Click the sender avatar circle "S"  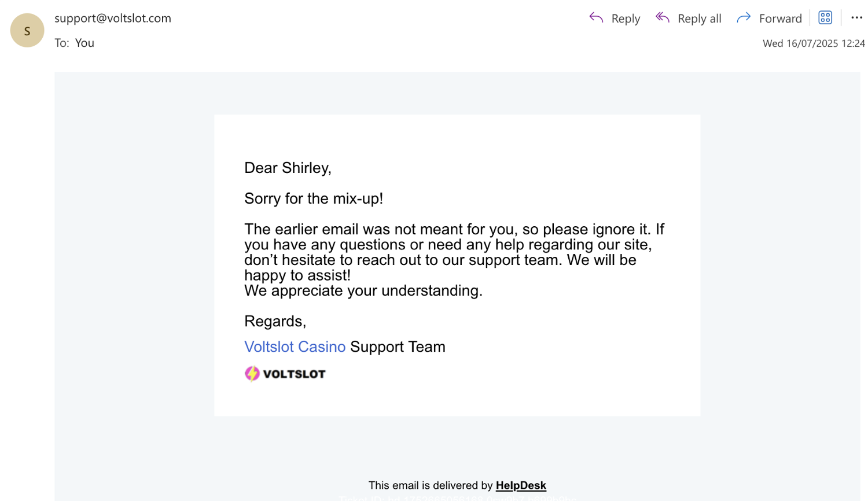point(27,30)
